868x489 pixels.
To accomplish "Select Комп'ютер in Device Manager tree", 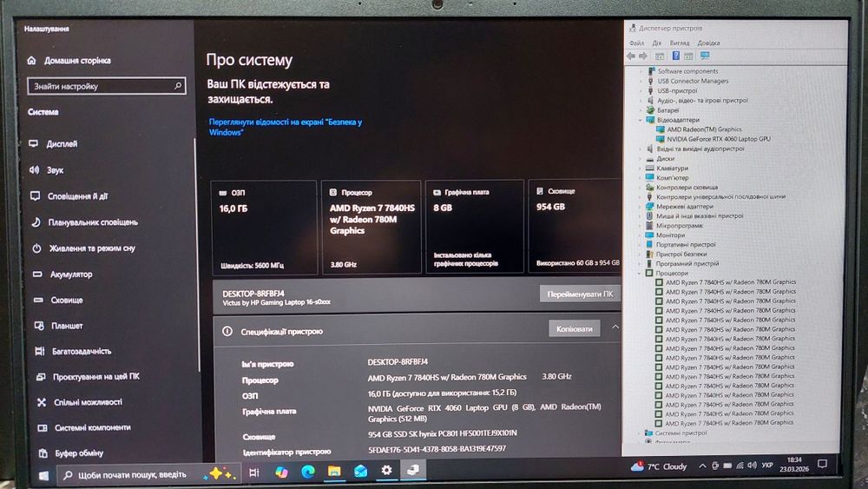I will [x=672, y=178].
